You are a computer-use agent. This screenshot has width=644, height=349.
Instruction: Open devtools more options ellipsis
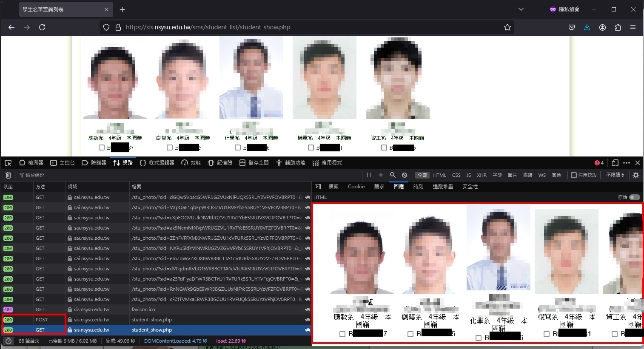click(627, 163)
